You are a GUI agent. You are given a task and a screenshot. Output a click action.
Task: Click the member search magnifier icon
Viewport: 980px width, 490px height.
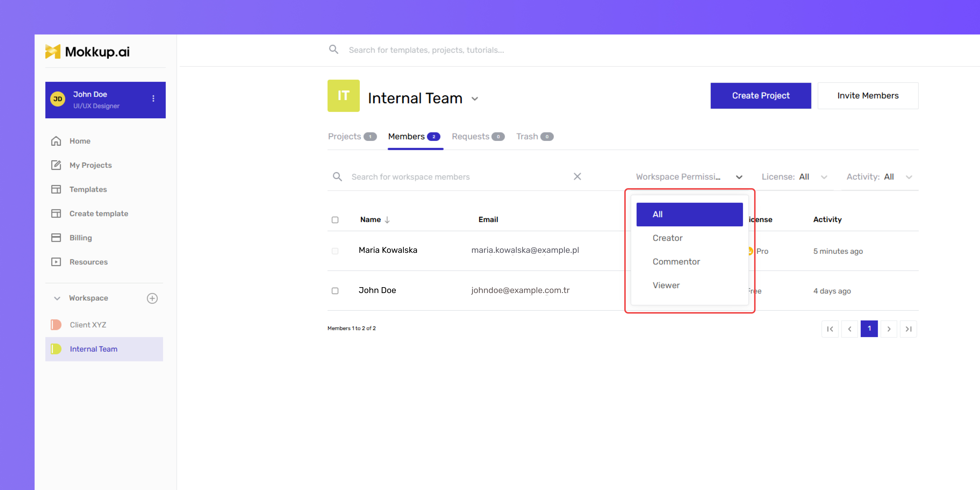click(x=337, y=176)
